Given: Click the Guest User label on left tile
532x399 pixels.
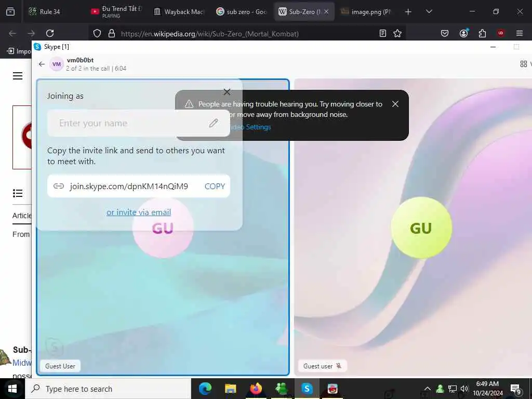Looking at the screenshot, I should coord(60,366).
